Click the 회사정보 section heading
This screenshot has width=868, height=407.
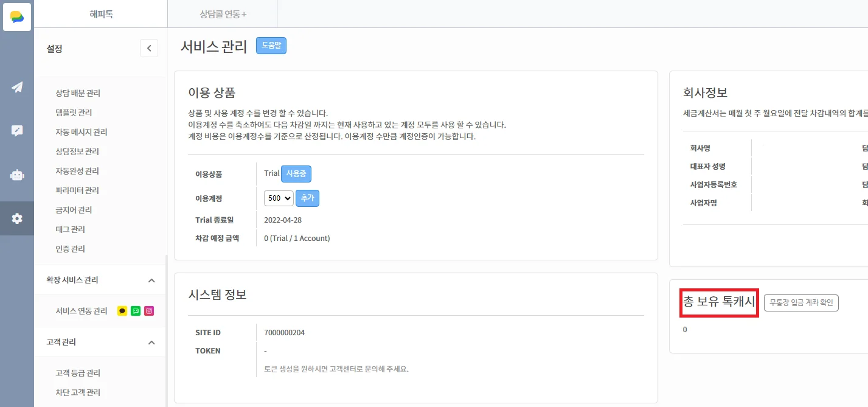(x=706, y=93)
